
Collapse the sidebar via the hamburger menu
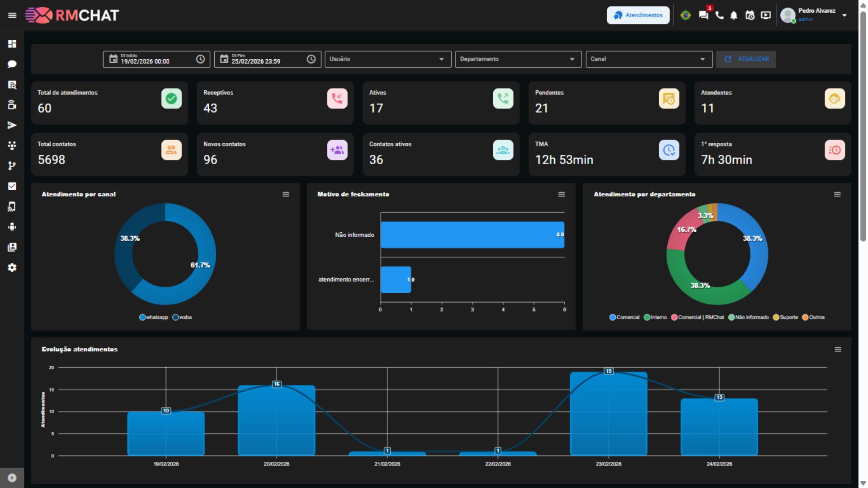point(12,15)
